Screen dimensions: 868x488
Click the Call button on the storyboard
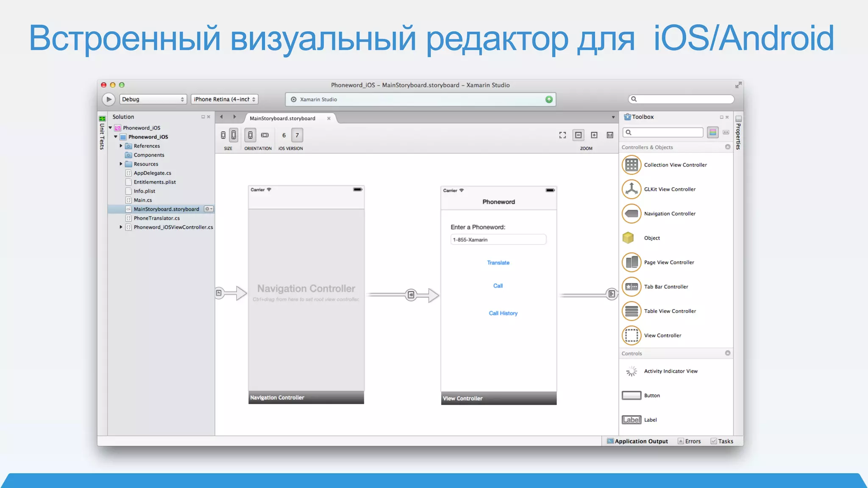coord(498,286)
